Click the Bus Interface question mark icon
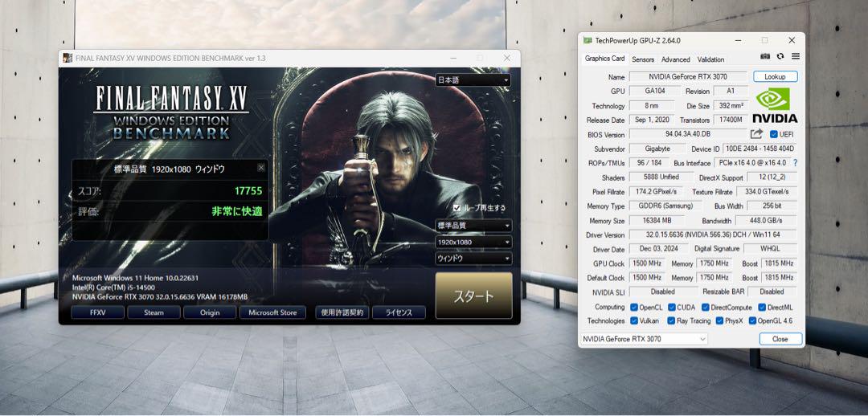Viewport: 868px width, 416px height. (796, 163)
